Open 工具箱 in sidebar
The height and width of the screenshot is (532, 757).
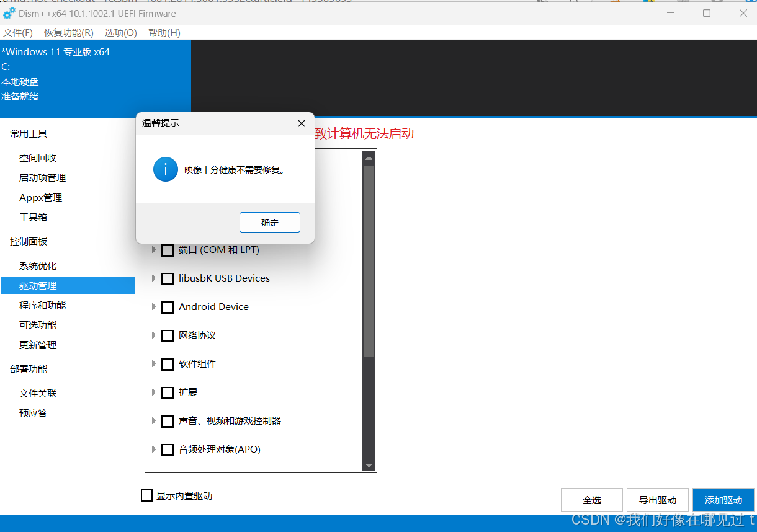[x=33, y=218]
